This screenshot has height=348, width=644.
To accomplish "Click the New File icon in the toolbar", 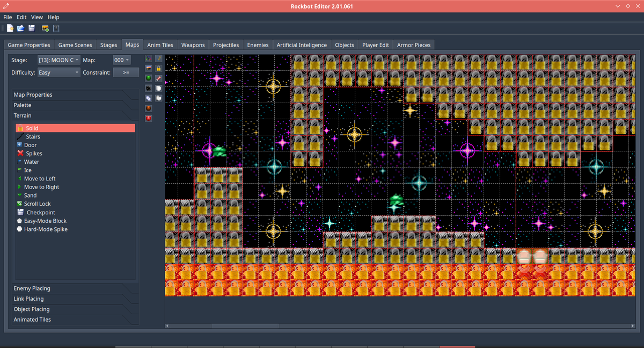I will pos(10,28).
